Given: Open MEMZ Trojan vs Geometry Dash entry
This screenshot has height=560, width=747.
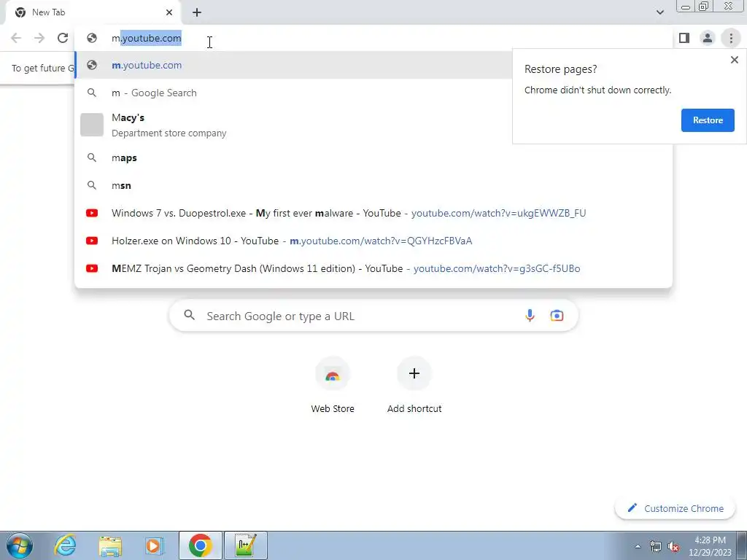Looking at the screenshot, I should pyautogui.click(x=373, y=268).
